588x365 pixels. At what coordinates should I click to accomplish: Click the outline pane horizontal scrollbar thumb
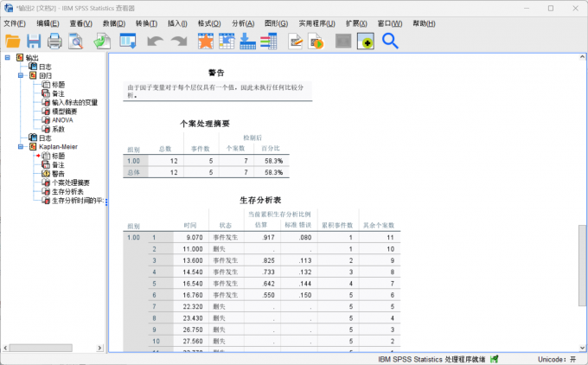click(41, 348)
